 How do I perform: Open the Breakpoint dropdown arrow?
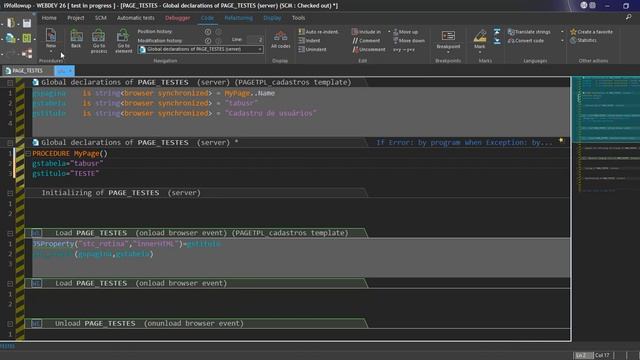[x=448, y=52]
